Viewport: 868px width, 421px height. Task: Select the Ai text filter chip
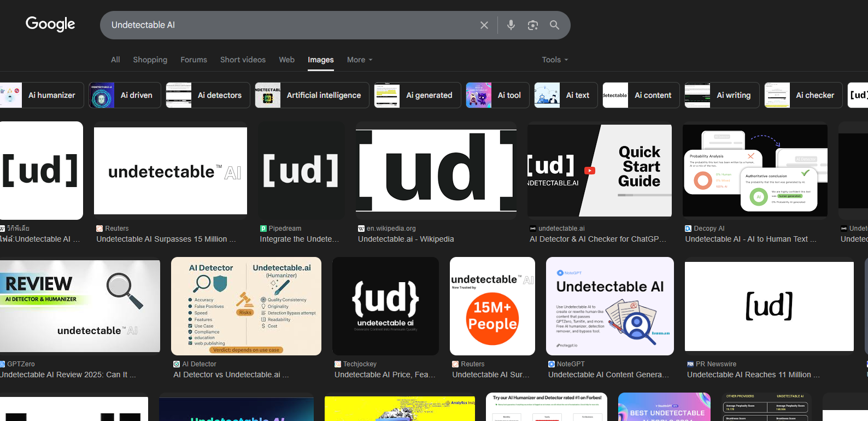[x=566, y=95]
